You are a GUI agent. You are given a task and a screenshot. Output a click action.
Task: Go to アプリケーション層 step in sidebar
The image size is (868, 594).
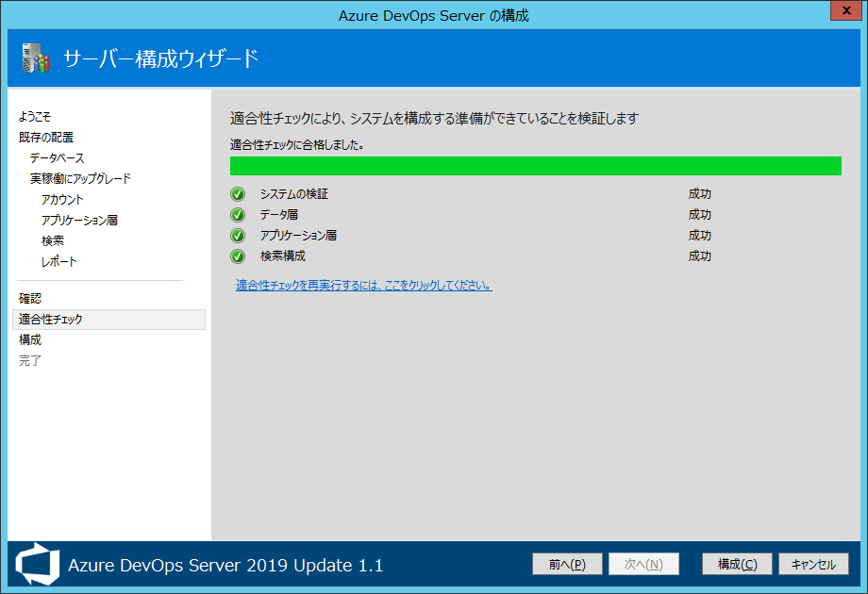click(79, 220)
